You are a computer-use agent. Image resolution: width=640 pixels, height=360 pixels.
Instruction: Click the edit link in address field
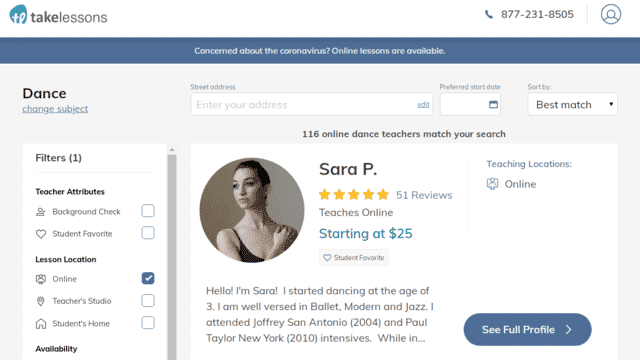pyautogui.click(x=423, y=105)
